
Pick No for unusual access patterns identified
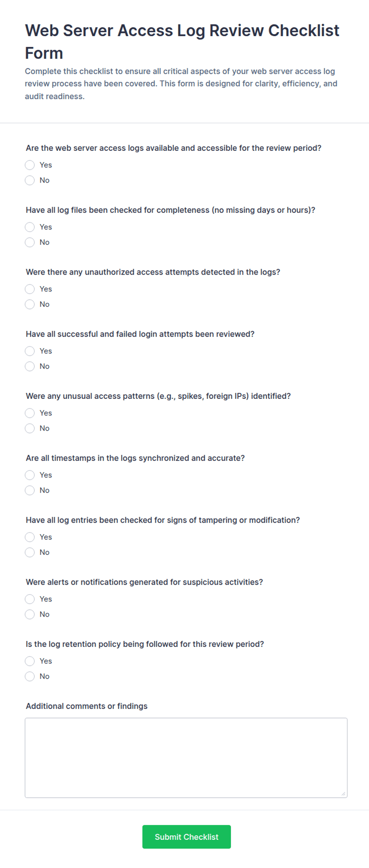[x=30, y=428]
